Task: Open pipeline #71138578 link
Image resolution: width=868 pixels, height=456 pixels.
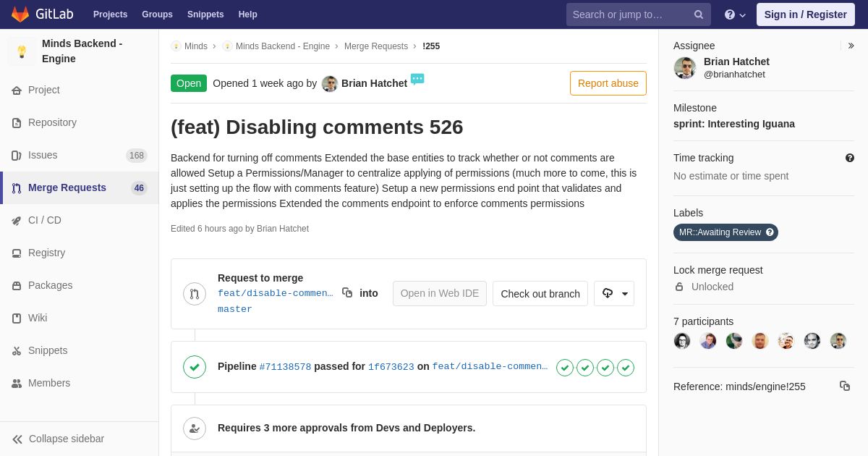Action: 285,367
